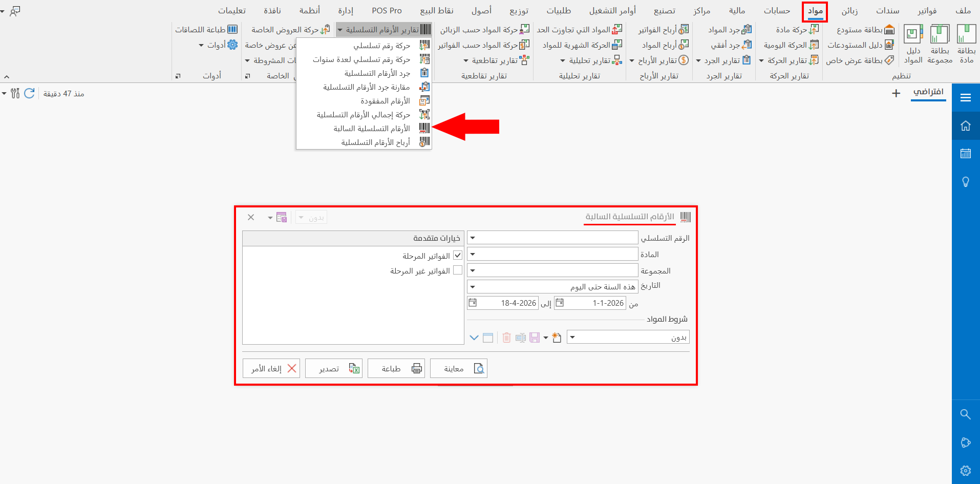Open دليل المواد items guide

point(913,44)
